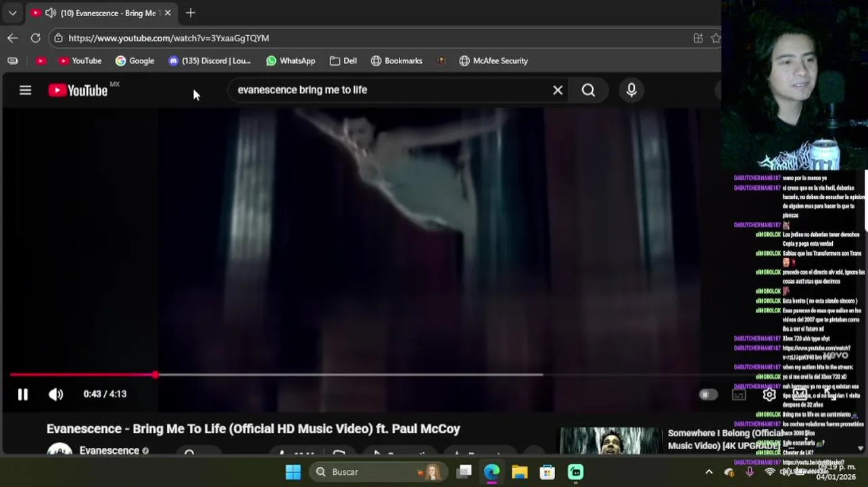This screenshot has height=487, width=868.
Task: Open a new browser tab
Action: click(191, 13)
